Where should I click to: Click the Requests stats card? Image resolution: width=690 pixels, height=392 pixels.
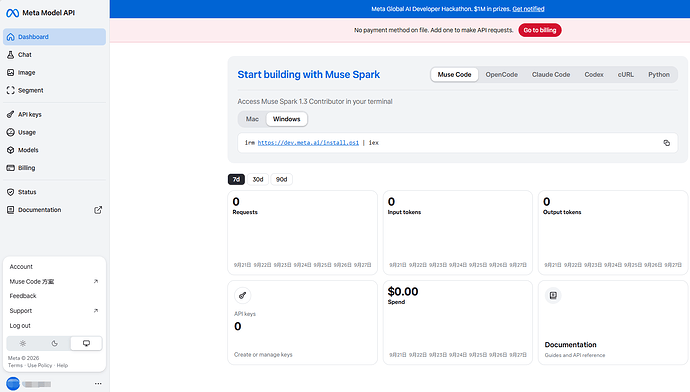pos(302,233)
